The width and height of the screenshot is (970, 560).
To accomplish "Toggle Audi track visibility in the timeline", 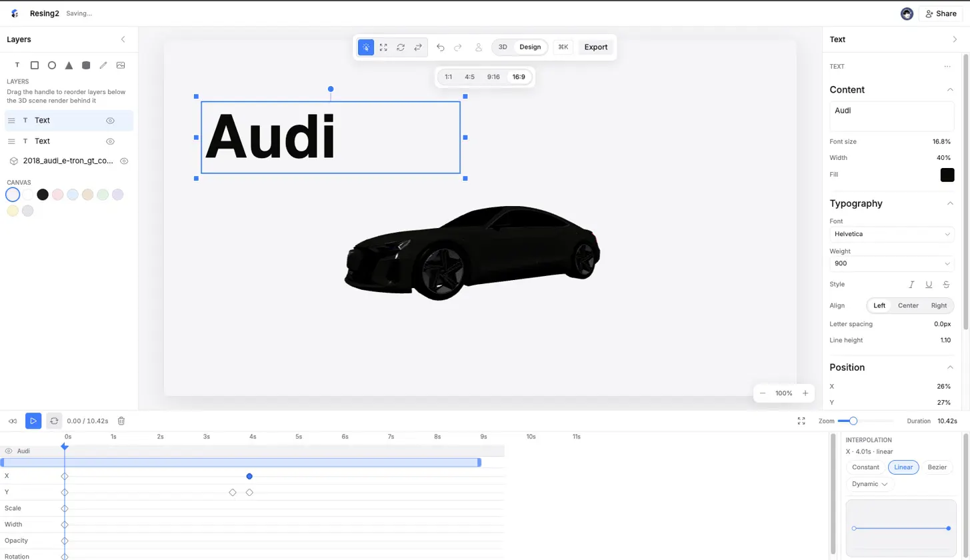I will 9,451.
